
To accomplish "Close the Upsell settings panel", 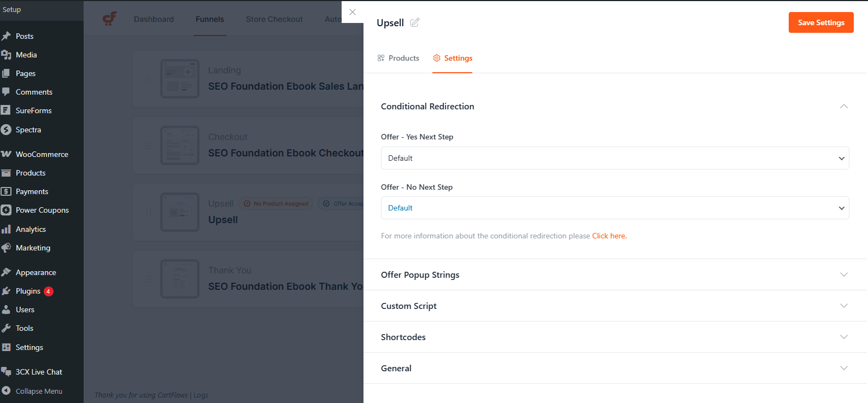I will (353, 12).
